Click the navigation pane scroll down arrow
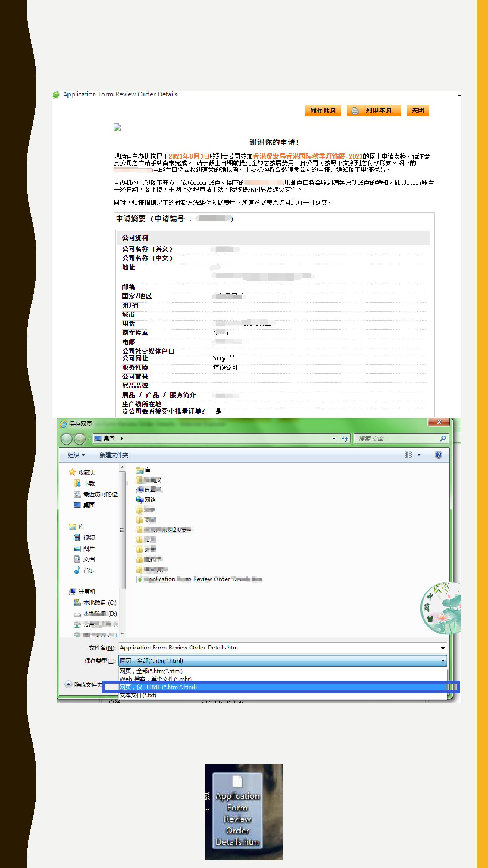Screen dimensions: 488x868 (123, 634)
